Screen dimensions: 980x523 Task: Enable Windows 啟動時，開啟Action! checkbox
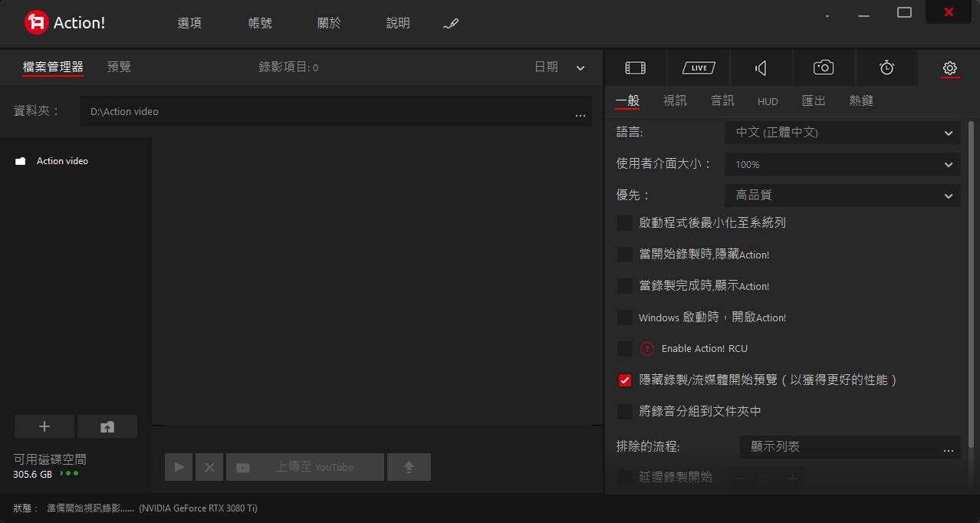click(x=625, y=317)
